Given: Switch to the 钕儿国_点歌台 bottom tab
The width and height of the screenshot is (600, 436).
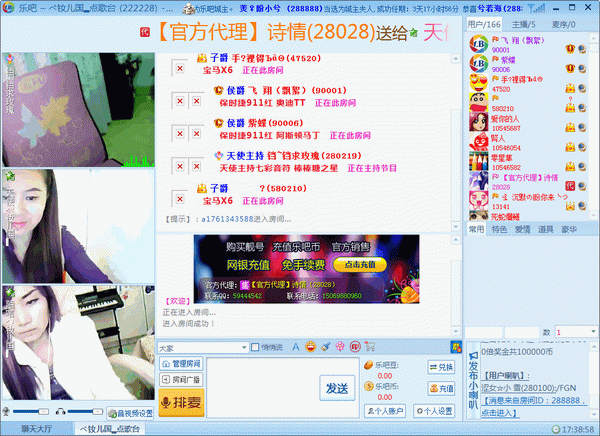Looking at the screenshot, I should click(109, 429).
